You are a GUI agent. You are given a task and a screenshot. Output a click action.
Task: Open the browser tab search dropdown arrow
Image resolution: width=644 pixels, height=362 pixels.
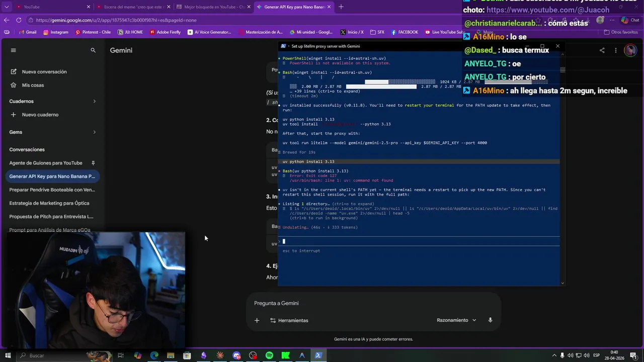[7, 7]
